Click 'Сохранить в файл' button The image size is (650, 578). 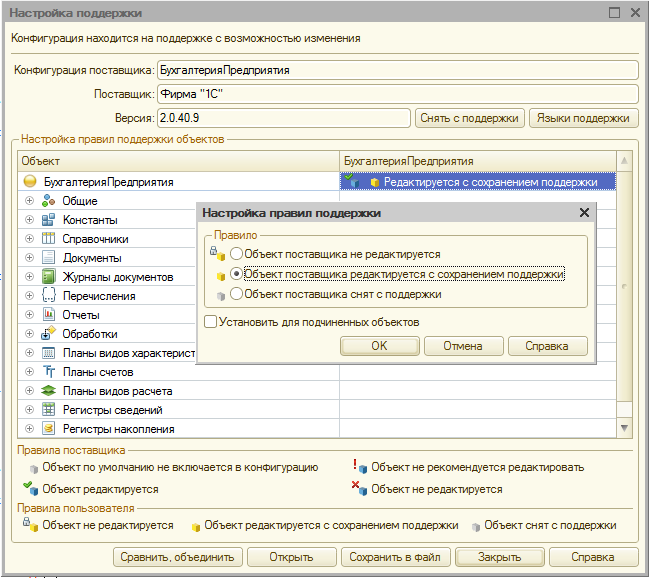[x=395, y=557]
